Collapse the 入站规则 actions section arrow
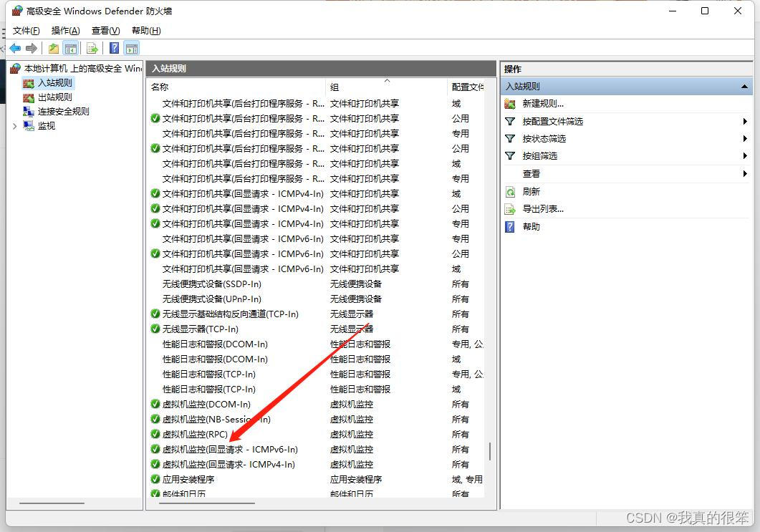 pyautogui.click(x=744, y=87)
